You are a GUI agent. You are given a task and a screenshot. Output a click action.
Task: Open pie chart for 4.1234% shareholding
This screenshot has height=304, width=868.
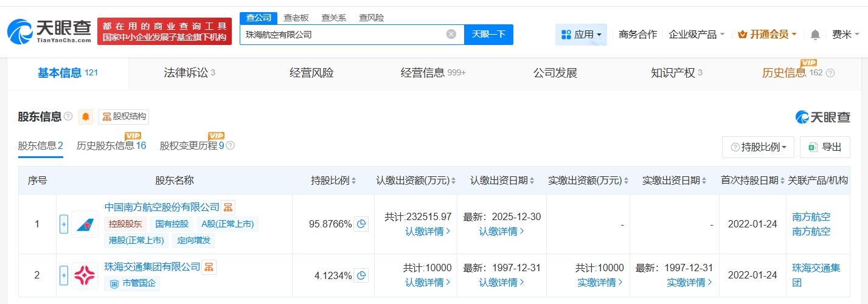[361, 275]
